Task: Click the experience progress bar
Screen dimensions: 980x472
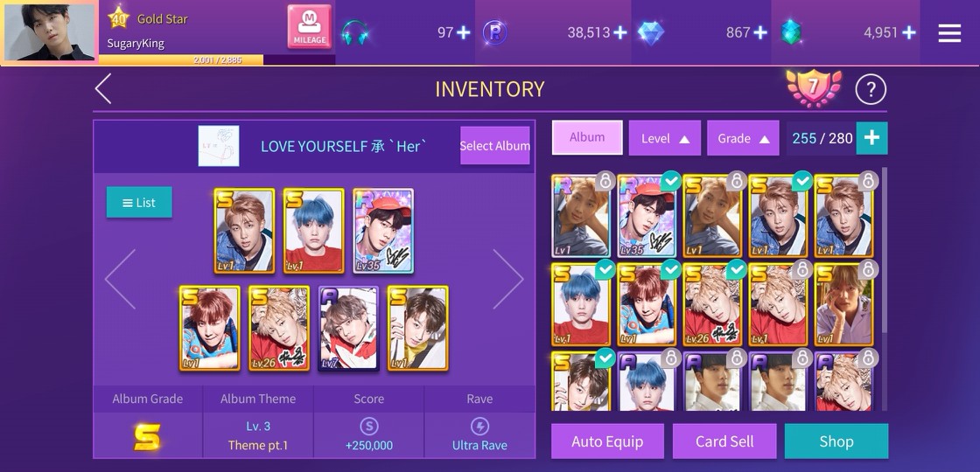Action: pos(217,60)
